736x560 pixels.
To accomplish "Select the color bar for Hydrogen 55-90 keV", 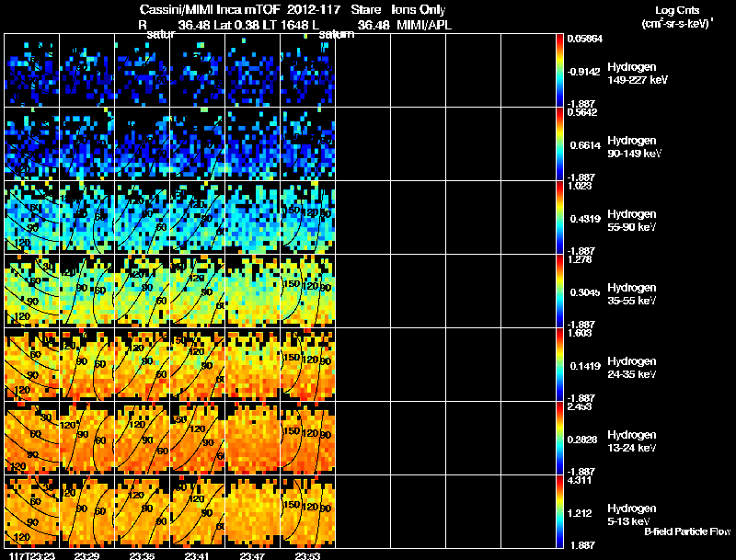I will pos(560,217).
